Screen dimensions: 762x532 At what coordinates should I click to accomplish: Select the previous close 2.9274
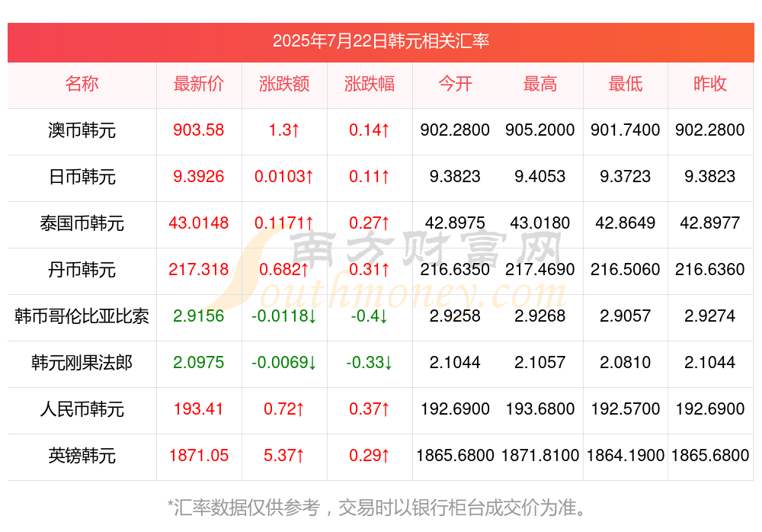[710, 316]
